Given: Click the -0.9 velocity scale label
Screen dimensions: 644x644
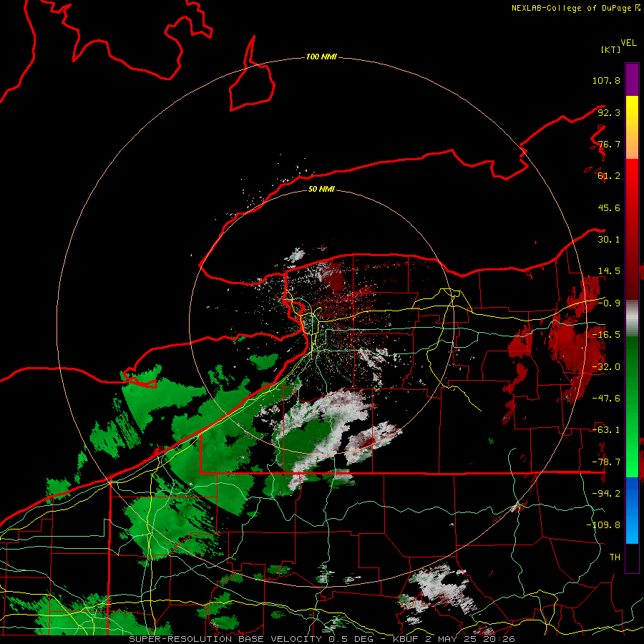Looking at the screenshot, I should coord(609,303).
